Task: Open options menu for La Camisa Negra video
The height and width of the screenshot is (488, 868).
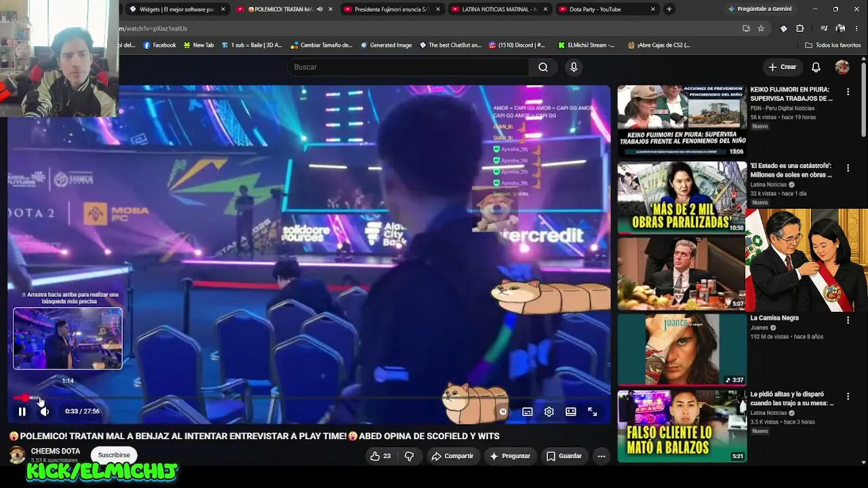Action: [x=848, y=320]
